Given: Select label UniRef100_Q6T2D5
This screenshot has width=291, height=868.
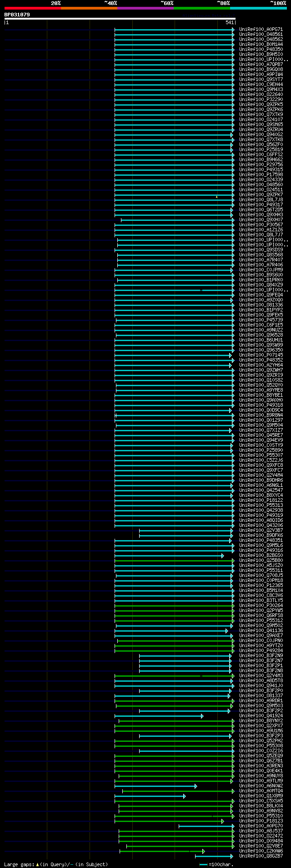Looking at the screenshot, I should point(261,210).
